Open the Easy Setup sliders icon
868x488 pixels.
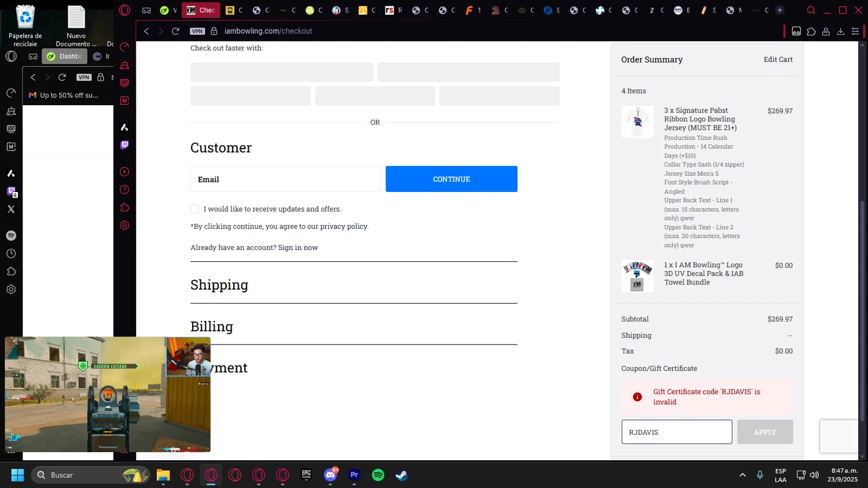tap(855, 31)
